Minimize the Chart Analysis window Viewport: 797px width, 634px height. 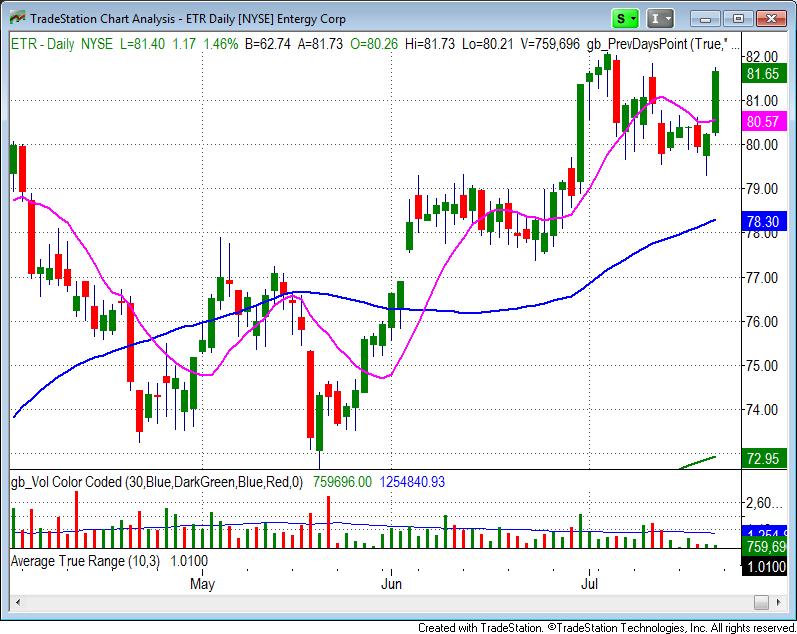(x=705, y=18)
